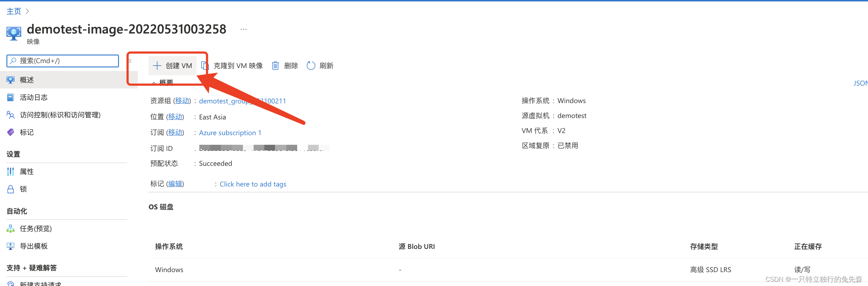Click the 存储类型 column header
Image resolution: width=868 pixels, height=286 pixels.
704,246
